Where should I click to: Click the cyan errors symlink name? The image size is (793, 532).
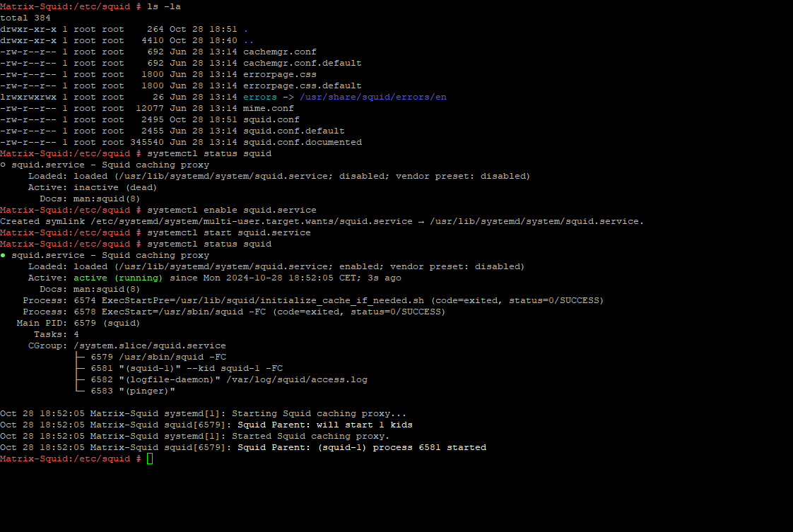click(x=260, y=97)
